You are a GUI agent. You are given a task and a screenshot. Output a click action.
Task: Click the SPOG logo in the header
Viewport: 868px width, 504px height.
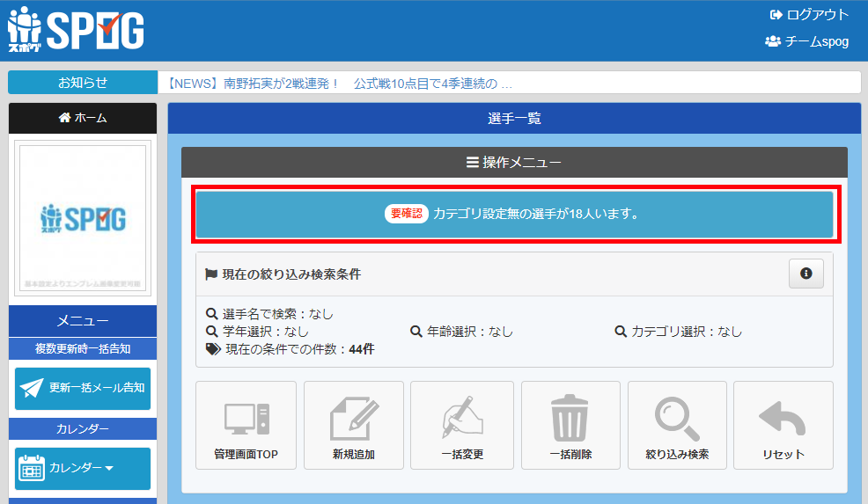(x=77, y=31)
